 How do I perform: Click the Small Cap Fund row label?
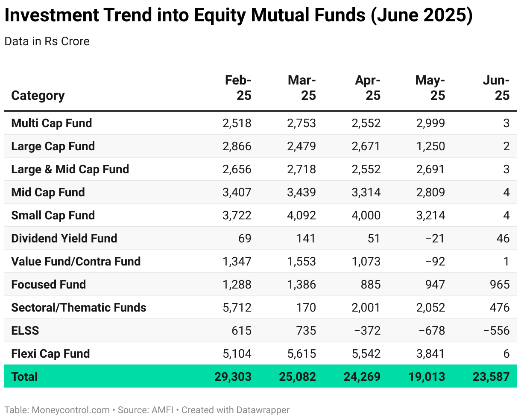(53, 216)
